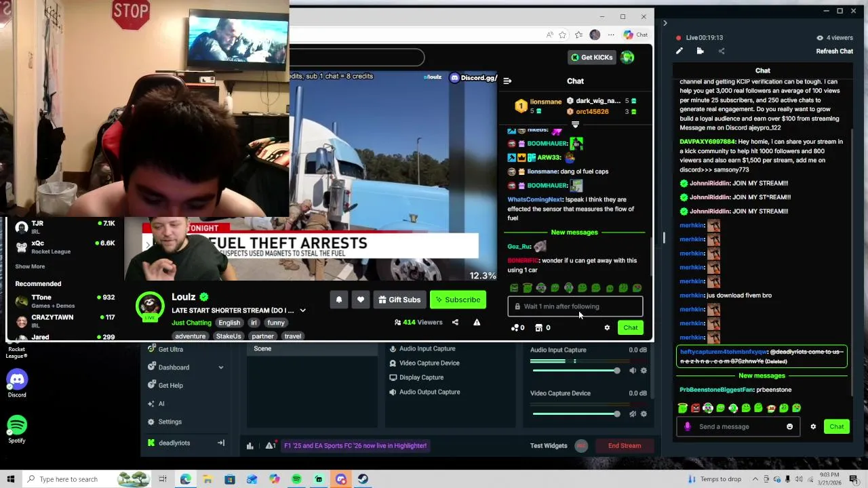Select the Scene entry in scenes list
868x488 pixels.
312,349
